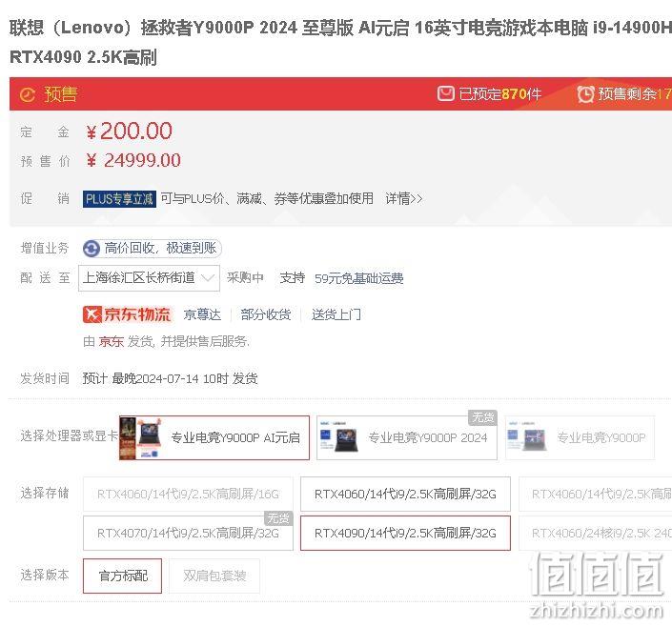This screenshot has height=627, width=672.
Task: Open the 上海徐汇区长桥街道 delivery address dropdown
Action: [149, 278]
